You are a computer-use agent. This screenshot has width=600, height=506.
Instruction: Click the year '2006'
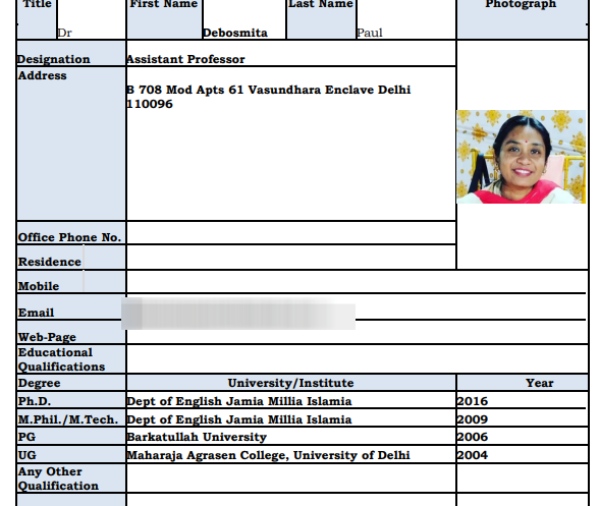473,437
